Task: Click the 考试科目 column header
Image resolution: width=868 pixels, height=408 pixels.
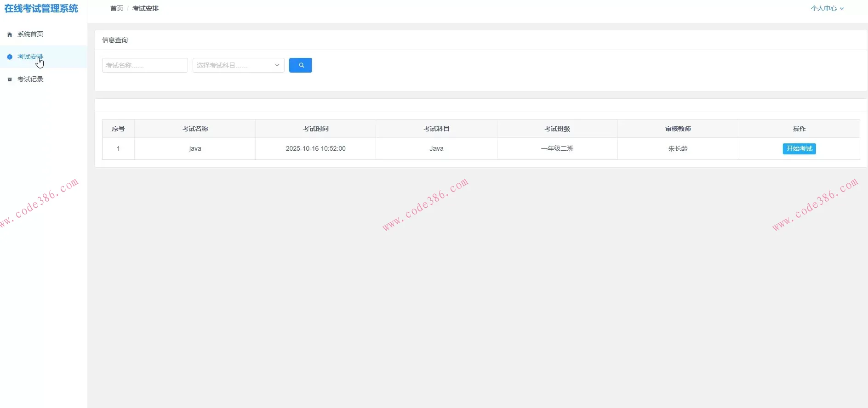Action: point(436,129)
